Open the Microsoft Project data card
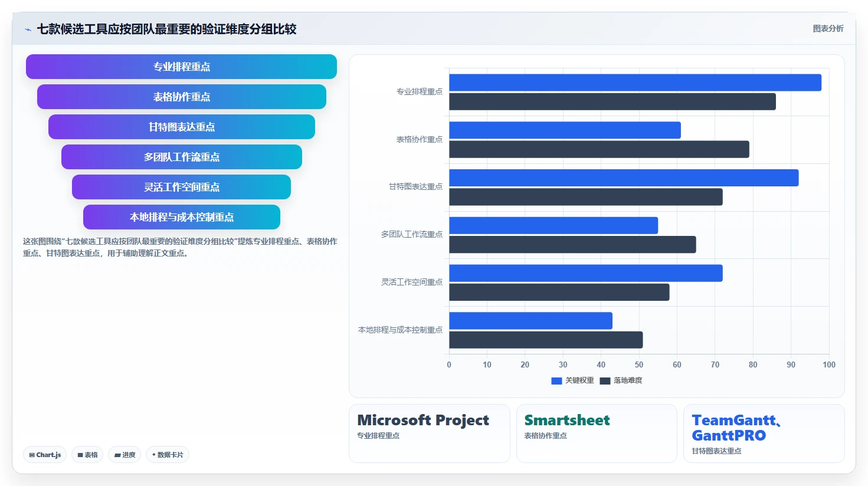The width and height of the screenshot is (868, 486). click(x=430, y=434)
